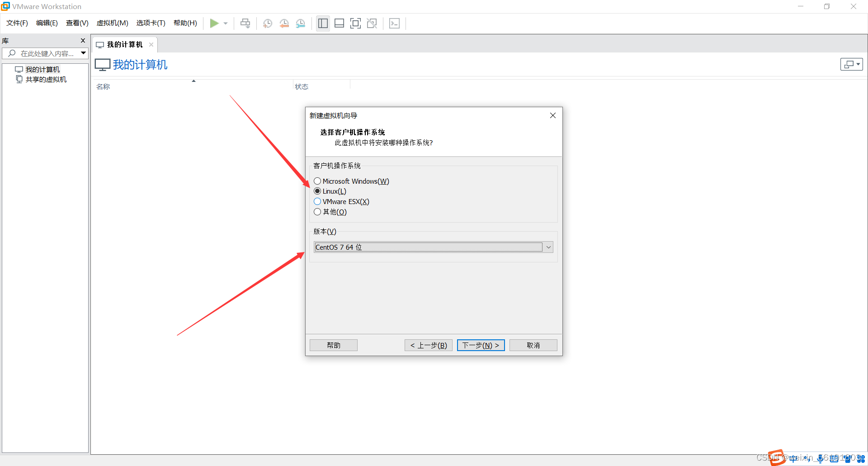Click the green power-on play icon

tap(214, 23)
